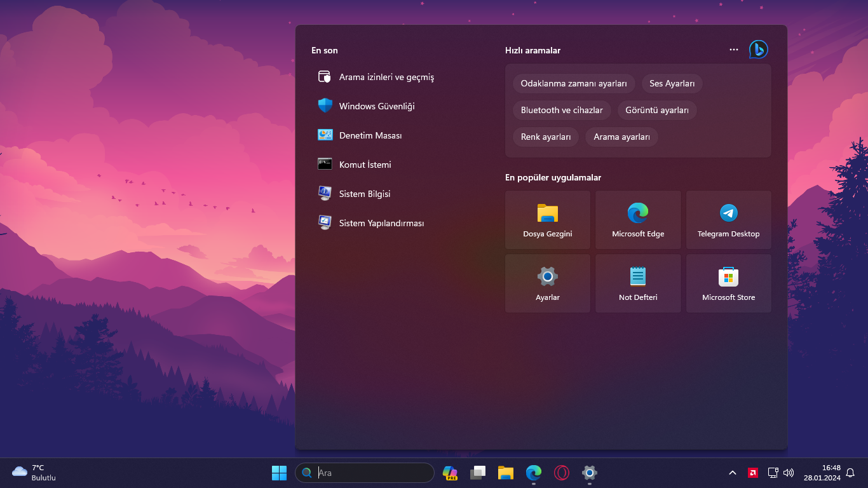Open File Explorer from the taskbar
The height and width of the screenshot is (488, 868).
[x=506, y=473]
